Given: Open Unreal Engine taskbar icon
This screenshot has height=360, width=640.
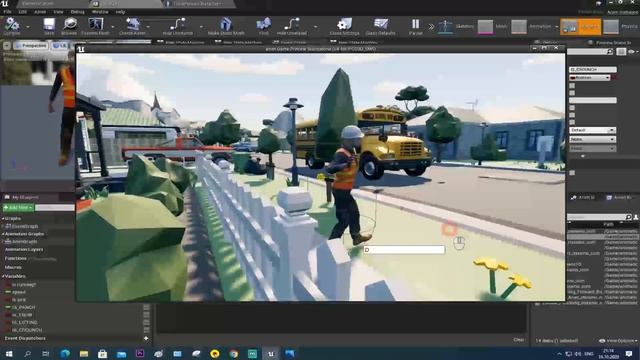Looking at the screenshot, I should pos(271,354).
